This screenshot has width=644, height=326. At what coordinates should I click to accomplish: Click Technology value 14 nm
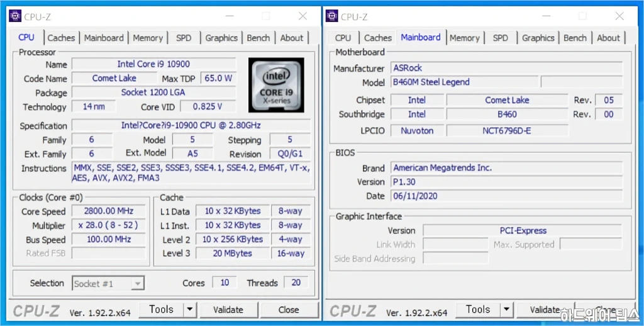tap(94, 106)
